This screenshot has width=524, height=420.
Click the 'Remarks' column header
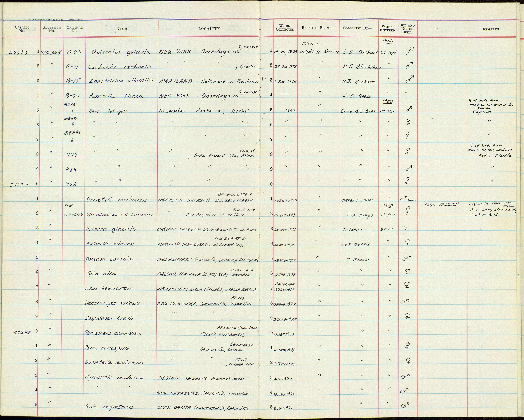click(491, 29)
